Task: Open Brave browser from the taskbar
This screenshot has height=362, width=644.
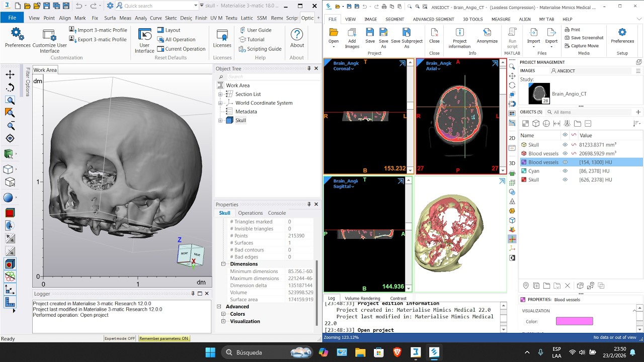Action: 397,352
